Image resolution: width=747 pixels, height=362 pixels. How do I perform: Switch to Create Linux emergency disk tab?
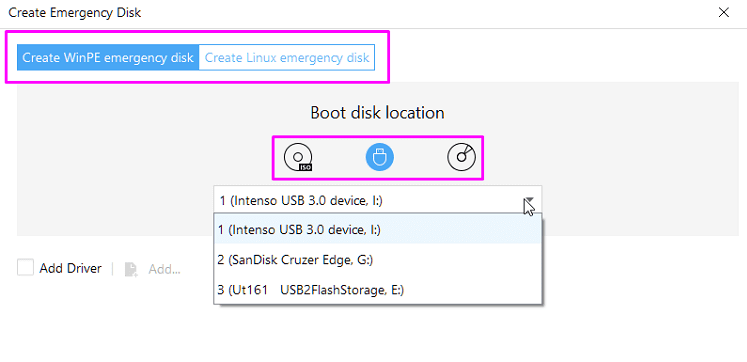click(x=287, y=58)
